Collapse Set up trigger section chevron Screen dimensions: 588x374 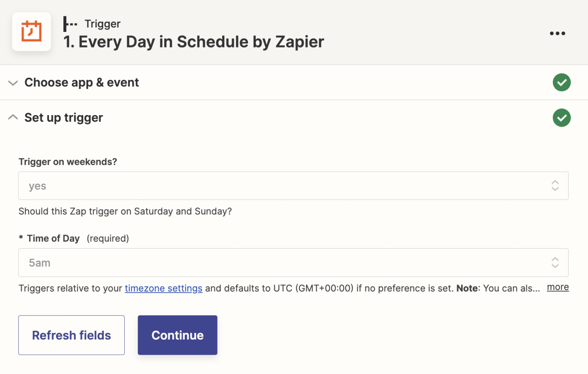click(13, 118)
